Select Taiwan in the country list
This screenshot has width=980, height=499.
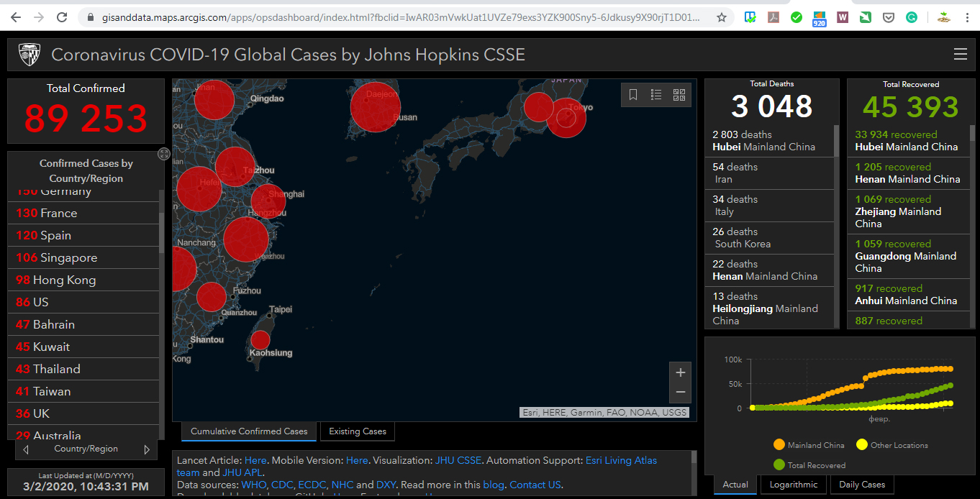point(83,391)
